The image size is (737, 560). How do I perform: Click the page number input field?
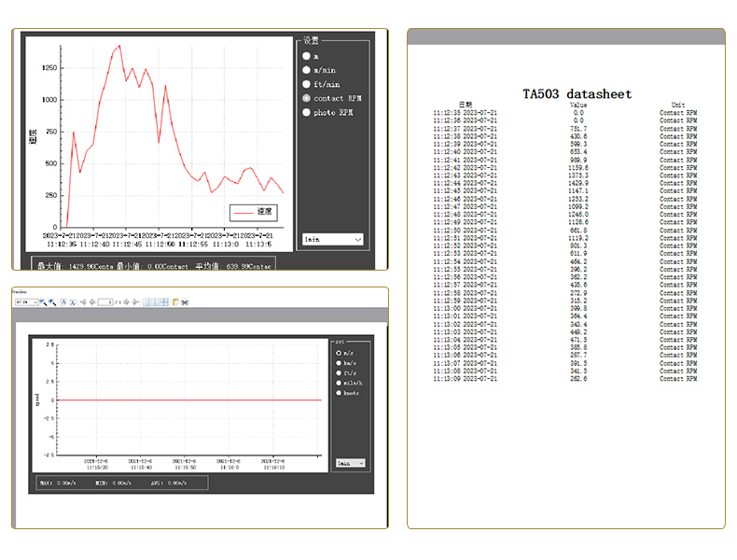pyautogui.click(x=105, y=302)
